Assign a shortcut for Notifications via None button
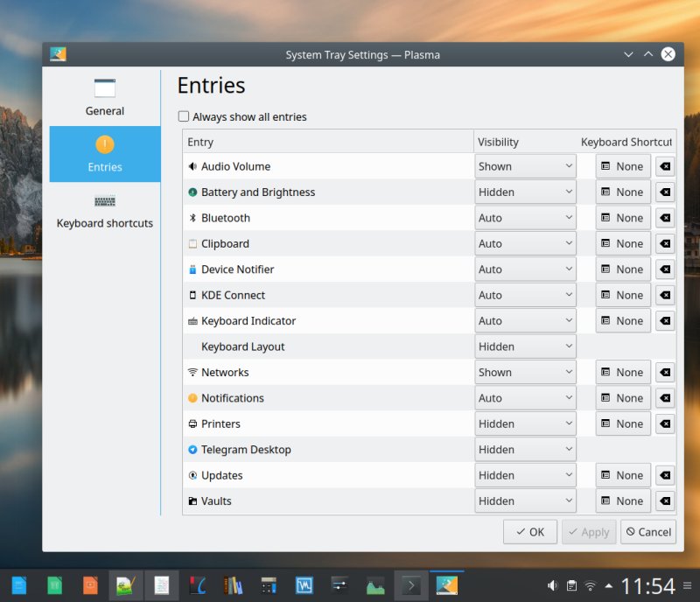 (622, 397)
